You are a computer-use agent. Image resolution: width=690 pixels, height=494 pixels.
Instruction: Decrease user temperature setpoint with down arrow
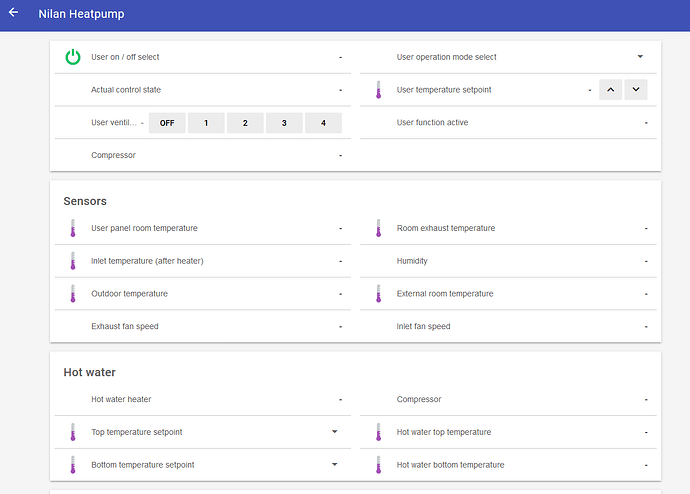point(636,90)
